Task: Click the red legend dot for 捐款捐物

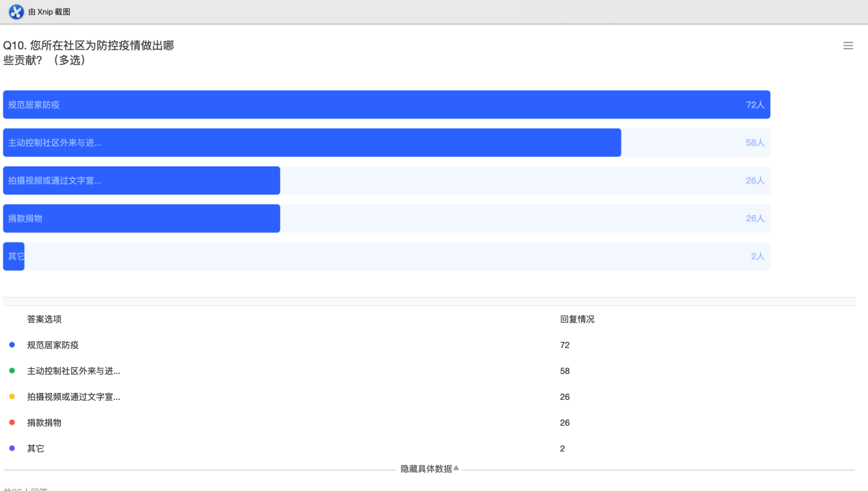Action: (12, 423)
